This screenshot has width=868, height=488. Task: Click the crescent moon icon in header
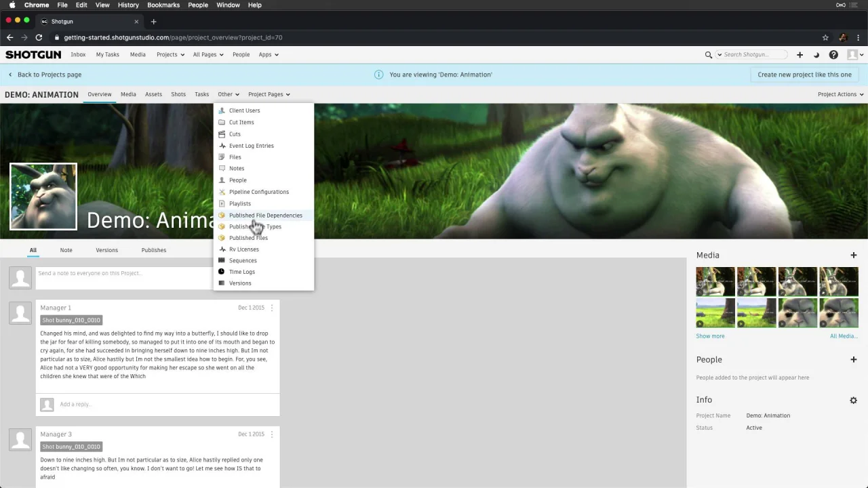coord(816,55)
